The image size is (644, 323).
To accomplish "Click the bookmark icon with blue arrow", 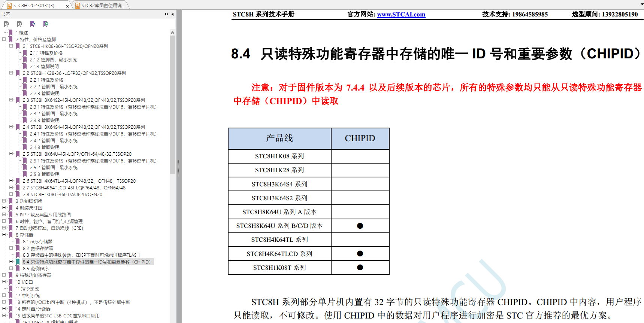I will coord(33,24).
